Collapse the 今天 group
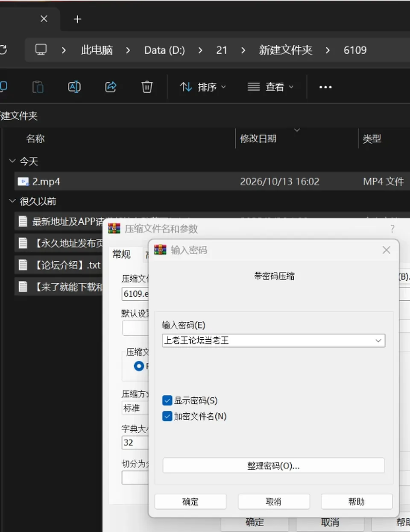The image size is (410, 532). click(12, 161)
